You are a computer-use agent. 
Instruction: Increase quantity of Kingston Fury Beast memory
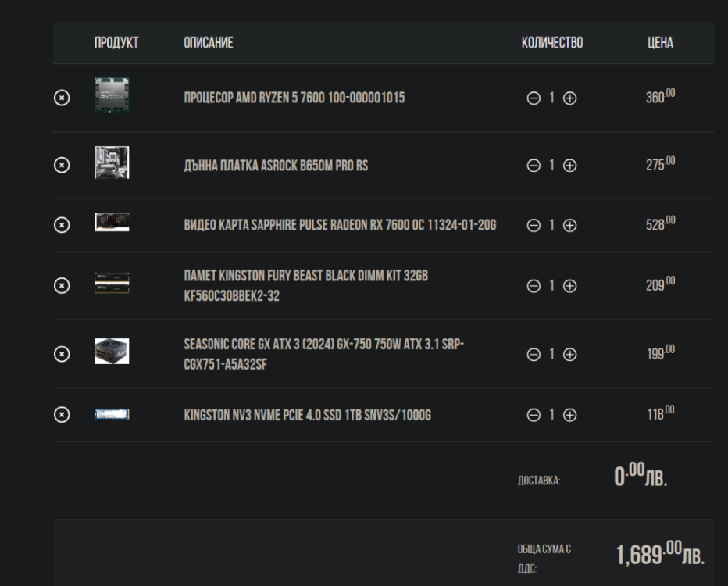(x=569, y=286)
